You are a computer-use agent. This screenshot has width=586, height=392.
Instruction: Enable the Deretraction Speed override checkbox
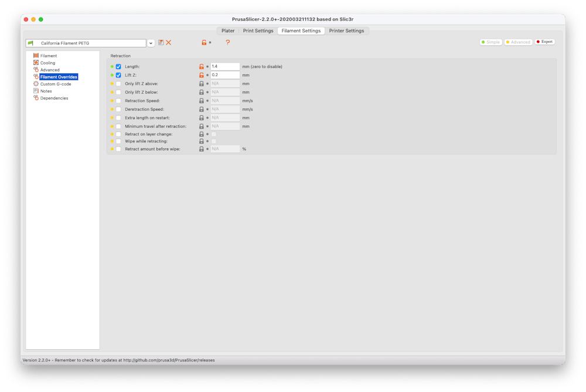[x=118, y=110]
